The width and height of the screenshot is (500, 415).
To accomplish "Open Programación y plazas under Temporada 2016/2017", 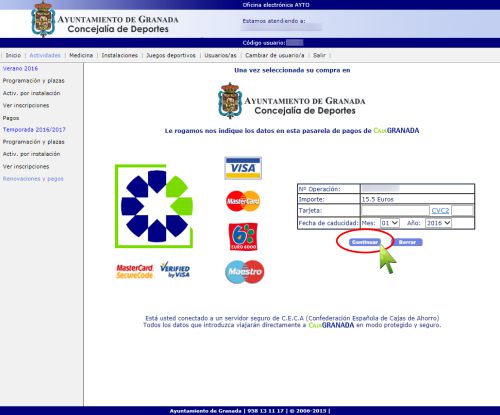I will 33,142.
